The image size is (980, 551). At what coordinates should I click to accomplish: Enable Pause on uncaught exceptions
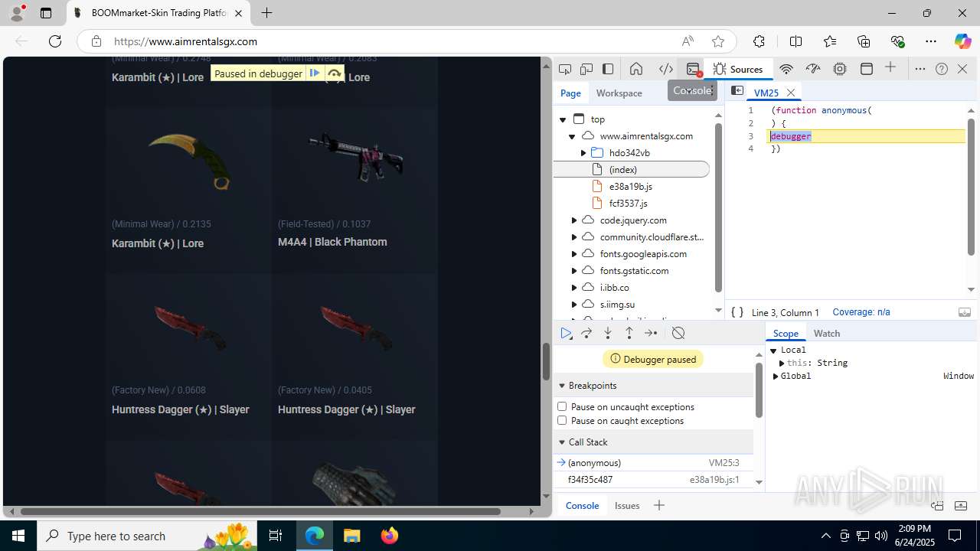[562, 406]
